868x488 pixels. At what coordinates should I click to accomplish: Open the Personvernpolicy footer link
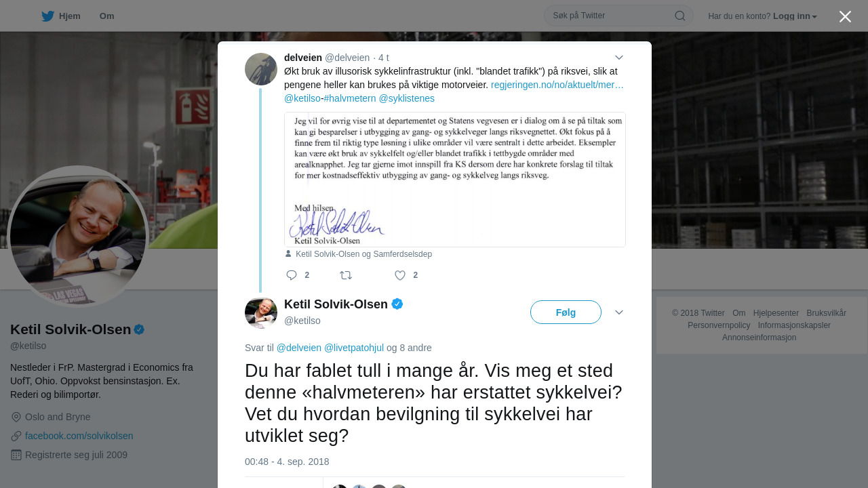coord(719,325)
